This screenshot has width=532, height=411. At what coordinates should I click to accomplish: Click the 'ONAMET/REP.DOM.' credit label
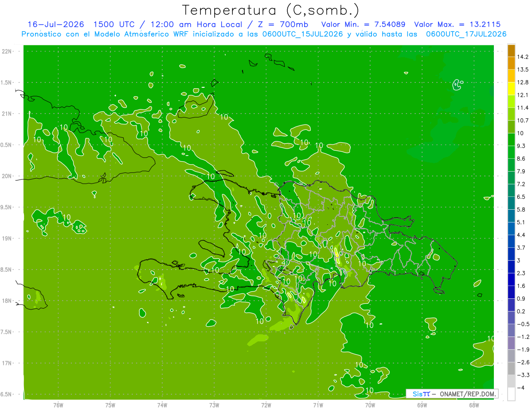point(467,394)
